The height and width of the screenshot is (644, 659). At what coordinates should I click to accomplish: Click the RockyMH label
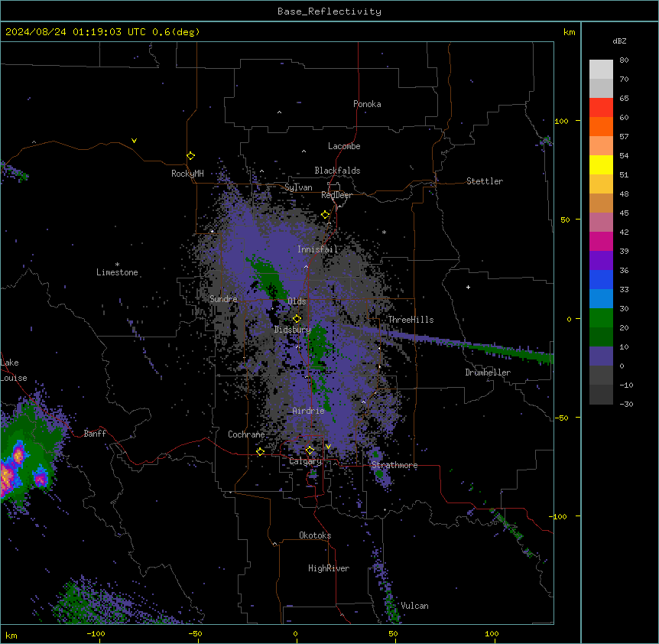coord(187,174)
